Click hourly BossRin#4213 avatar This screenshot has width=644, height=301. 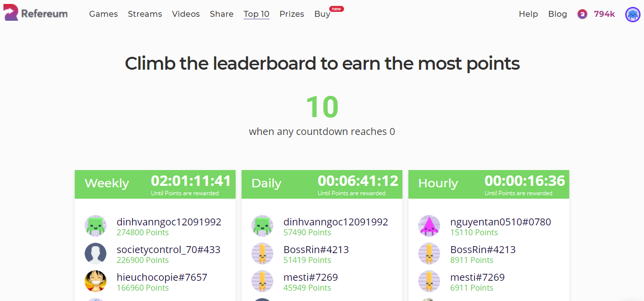coord(429,254)
